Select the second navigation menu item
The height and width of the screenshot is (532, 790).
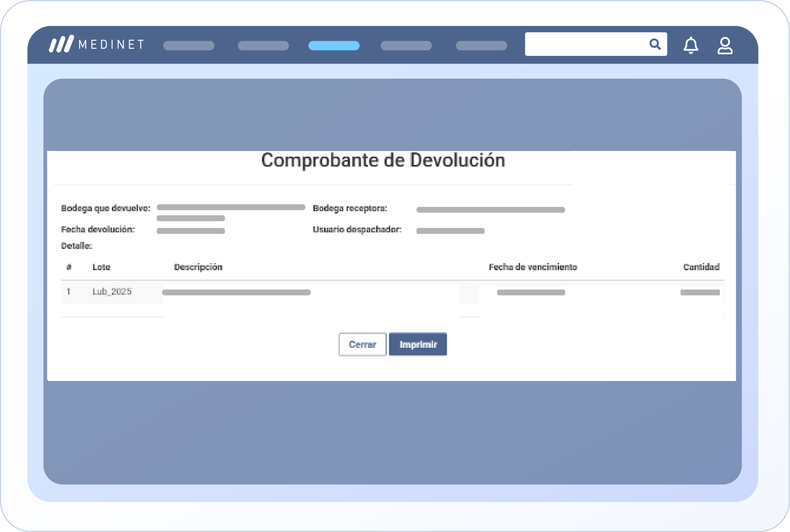pyautogui.click(x=263, y=45)
